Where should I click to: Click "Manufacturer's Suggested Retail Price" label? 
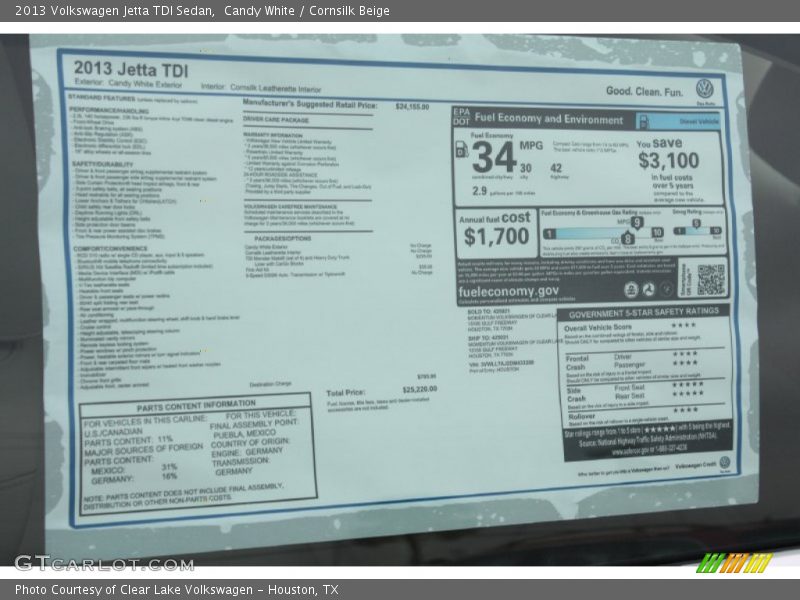310,104
